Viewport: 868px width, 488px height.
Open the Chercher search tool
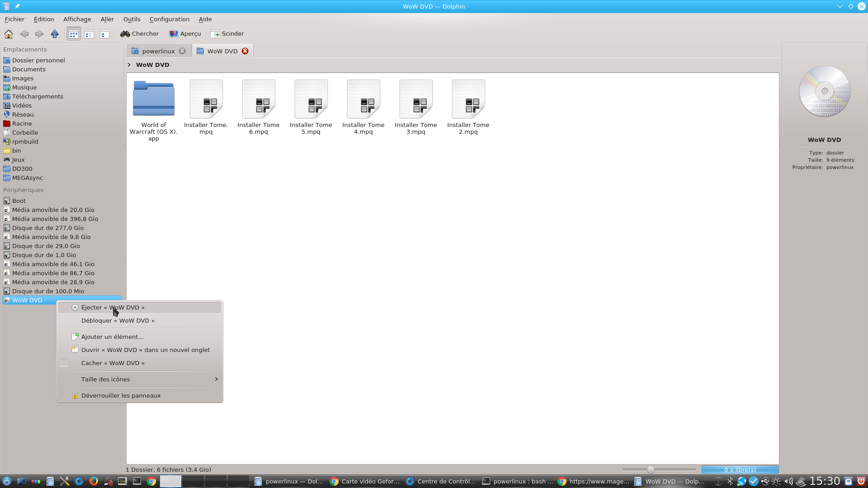tap(140, 34)
